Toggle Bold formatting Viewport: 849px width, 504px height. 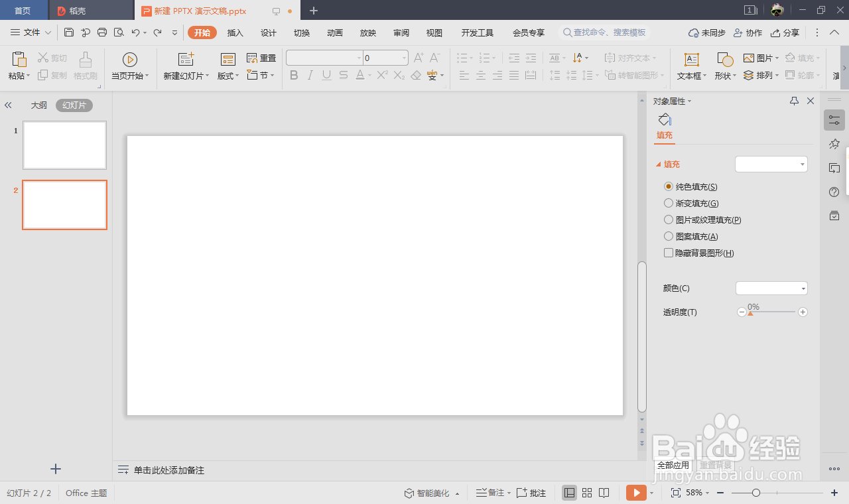tap(294, 76)
